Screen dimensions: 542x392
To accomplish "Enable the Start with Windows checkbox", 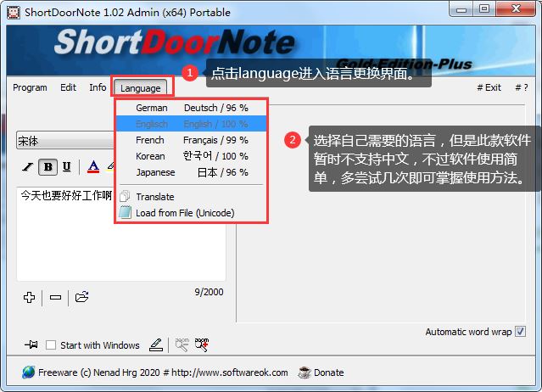I will (x=51, y=344).
